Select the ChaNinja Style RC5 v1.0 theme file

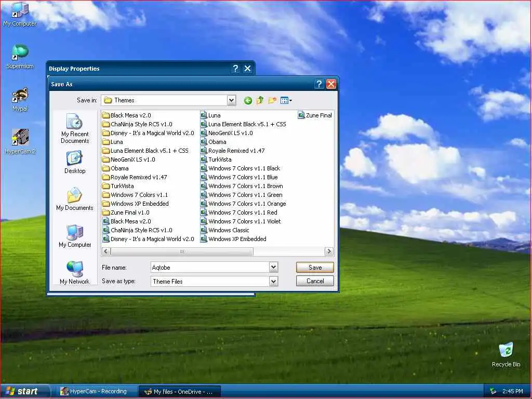[x=137, y=230]
